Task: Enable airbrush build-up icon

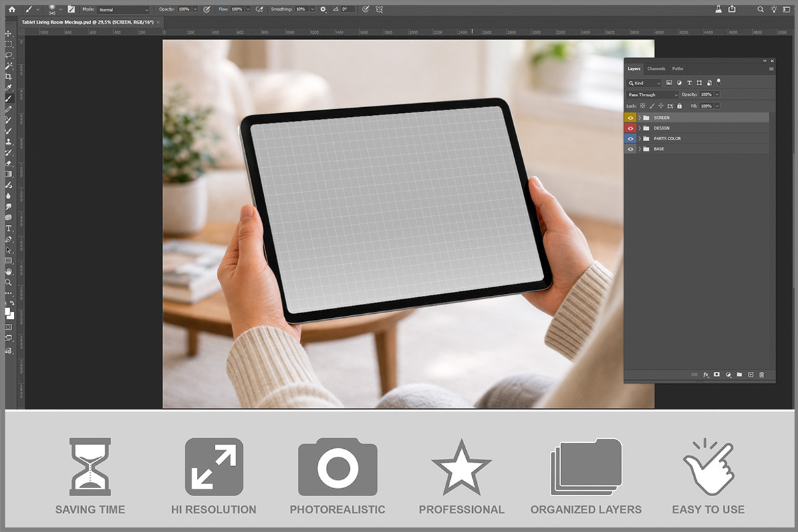Action: click(259, 9)
